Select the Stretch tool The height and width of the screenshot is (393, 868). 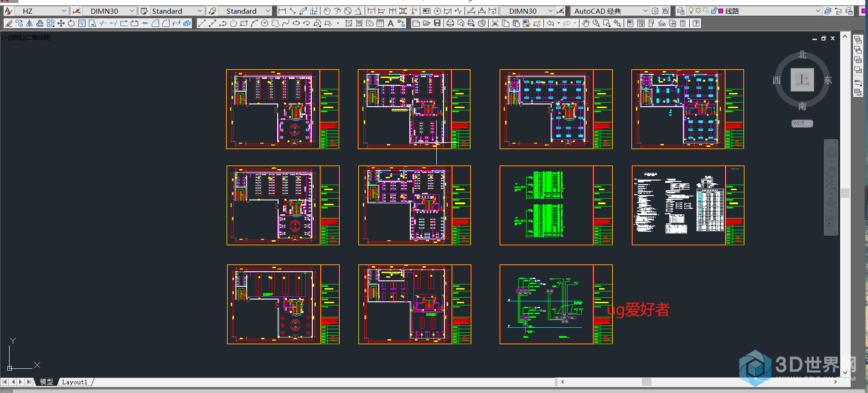(x=93, y=23)
